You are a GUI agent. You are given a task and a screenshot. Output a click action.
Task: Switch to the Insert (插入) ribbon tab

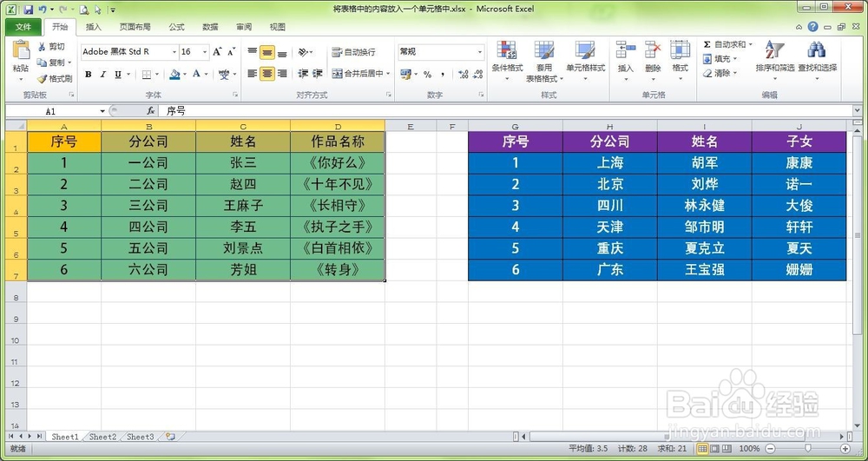point(94,27)
